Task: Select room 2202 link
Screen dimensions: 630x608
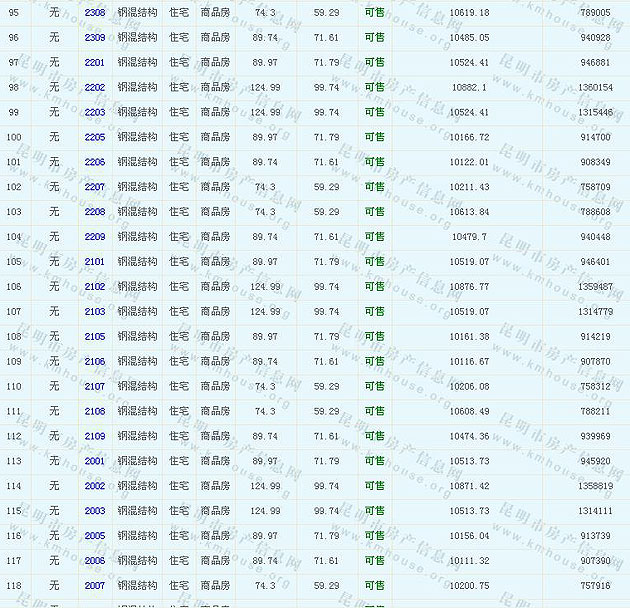Action: click(94, 87)
